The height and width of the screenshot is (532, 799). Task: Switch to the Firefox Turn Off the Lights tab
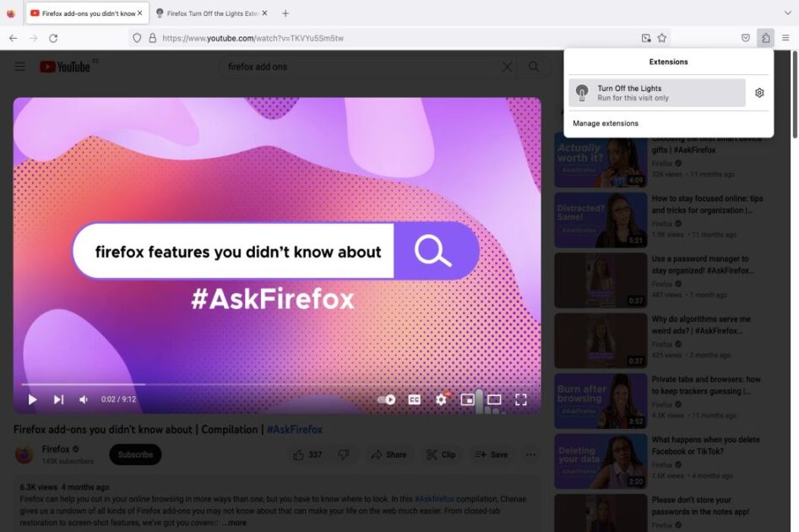point(211,13)
